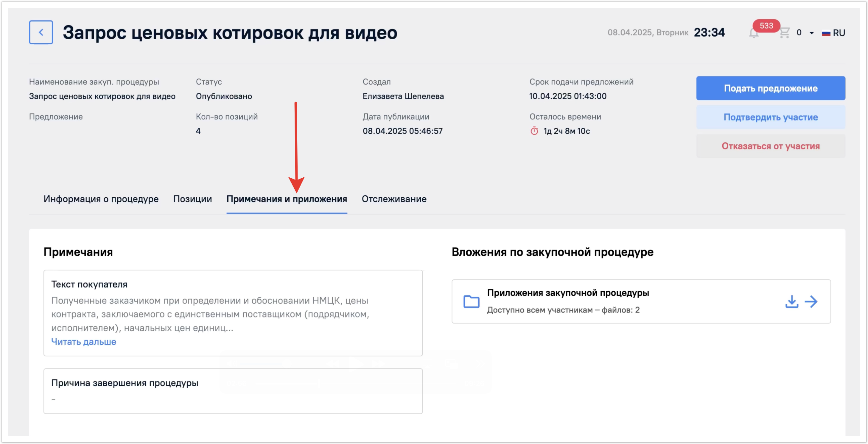868x444 pixels.
Task: Click Отказаться от участия button
Action: point(770,146)
